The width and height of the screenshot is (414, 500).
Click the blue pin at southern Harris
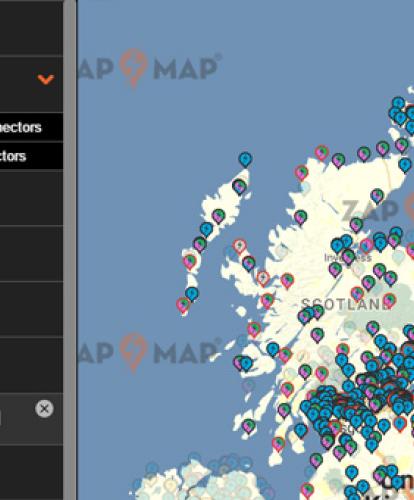point(206,230)
